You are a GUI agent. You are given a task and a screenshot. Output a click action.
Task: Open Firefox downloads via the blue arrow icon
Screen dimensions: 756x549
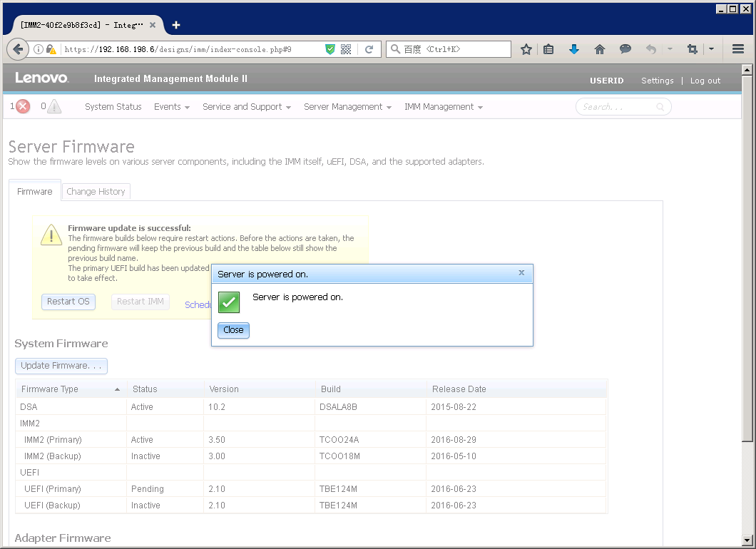point(574,49)
